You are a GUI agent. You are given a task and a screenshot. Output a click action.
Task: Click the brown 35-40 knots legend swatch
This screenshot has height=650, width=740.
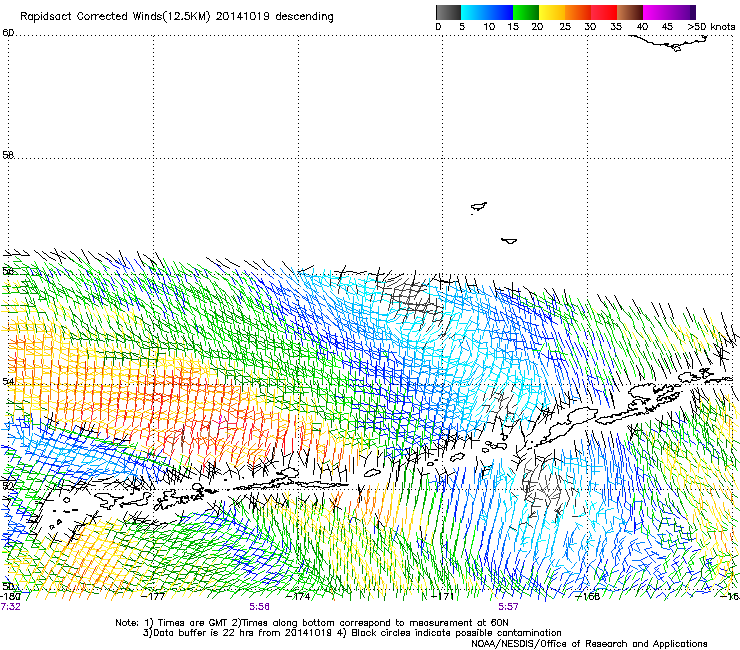(x=630, y=12)
